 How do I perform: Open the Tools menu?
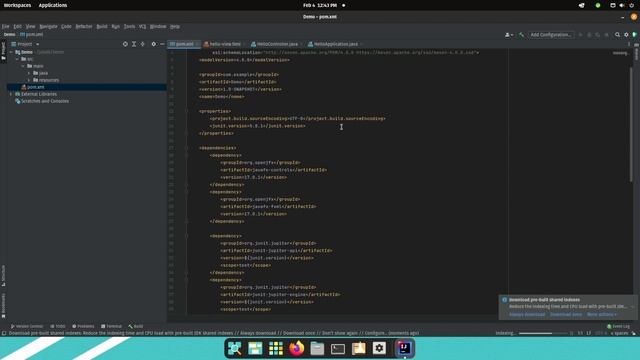pos(129,27)
